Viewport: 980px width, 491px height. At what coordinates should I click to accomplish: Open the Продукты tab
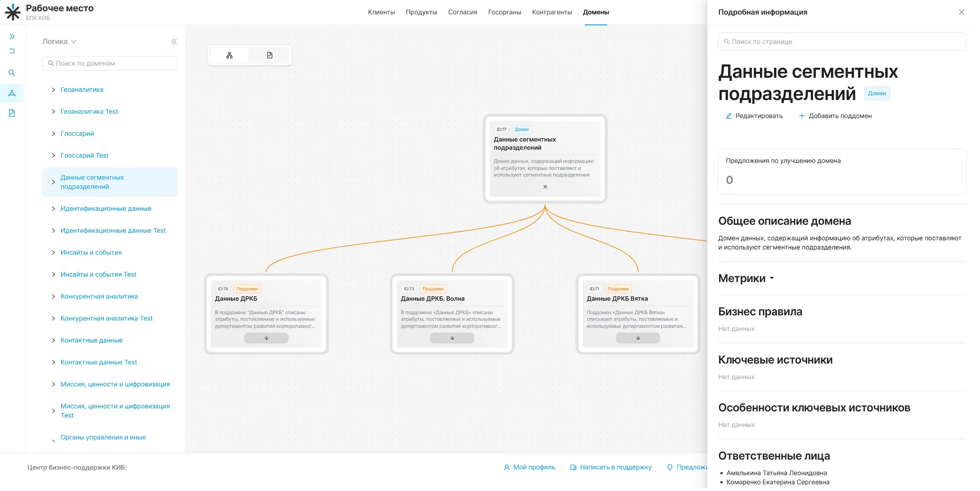pyautogui.click(x=421, y=12)
